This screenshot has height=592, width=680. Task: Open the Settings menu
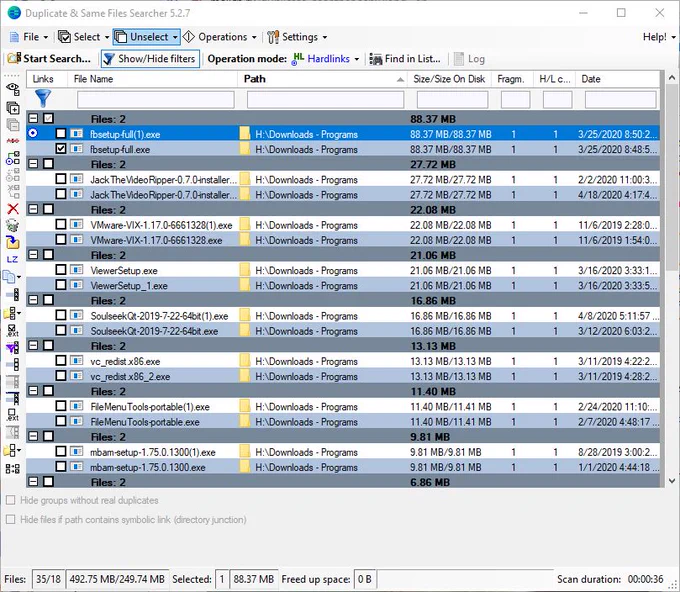(297, 37)
